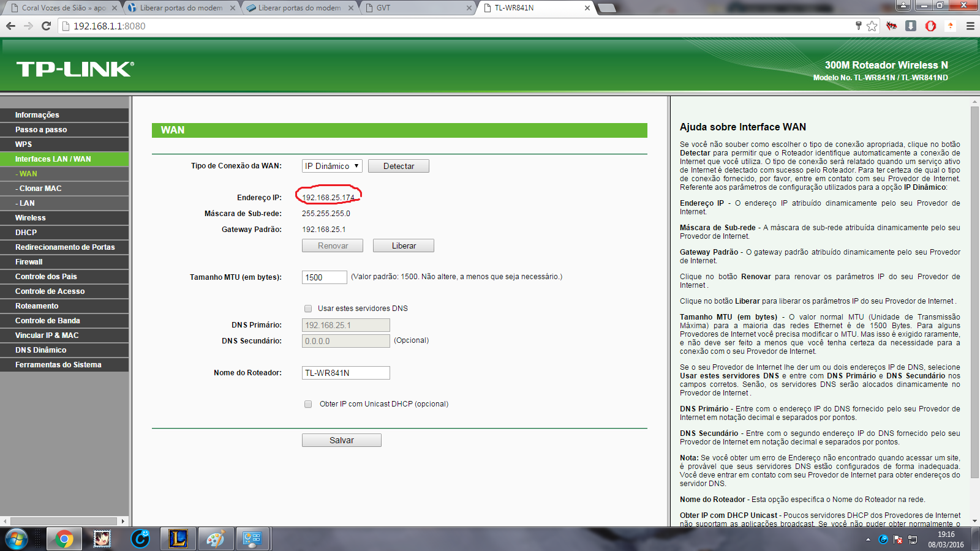This screenshot has width=980, height=551.
Task: Click the Renovar button
Action: tap(333, 246)
